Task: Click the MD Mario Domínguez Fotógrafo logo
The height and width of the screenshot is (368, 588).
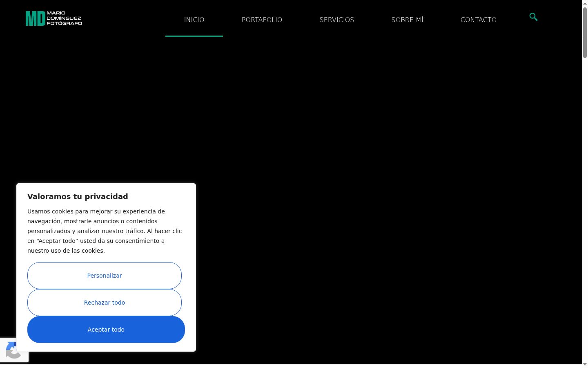Action: [54, 18]
